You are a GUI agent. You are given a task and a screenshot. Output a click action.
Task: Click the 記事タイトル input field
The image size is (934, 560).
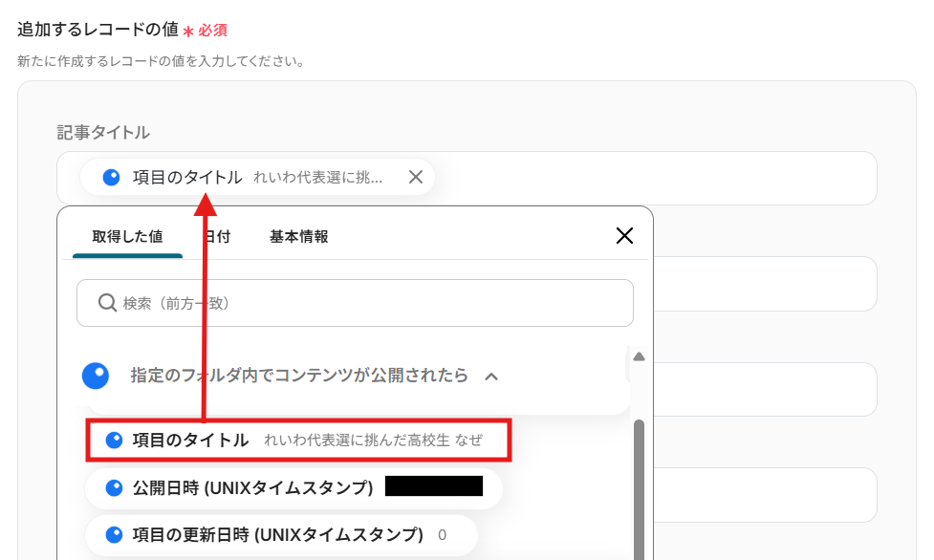[x=467, y=178]
